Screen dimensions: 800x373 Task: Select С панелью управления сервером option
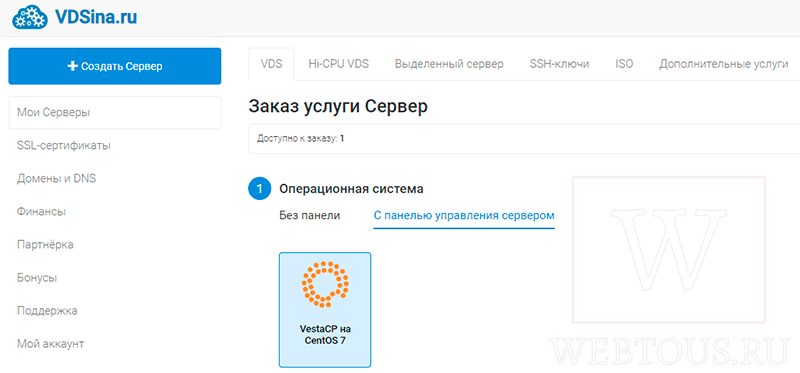tap(464, 215)
